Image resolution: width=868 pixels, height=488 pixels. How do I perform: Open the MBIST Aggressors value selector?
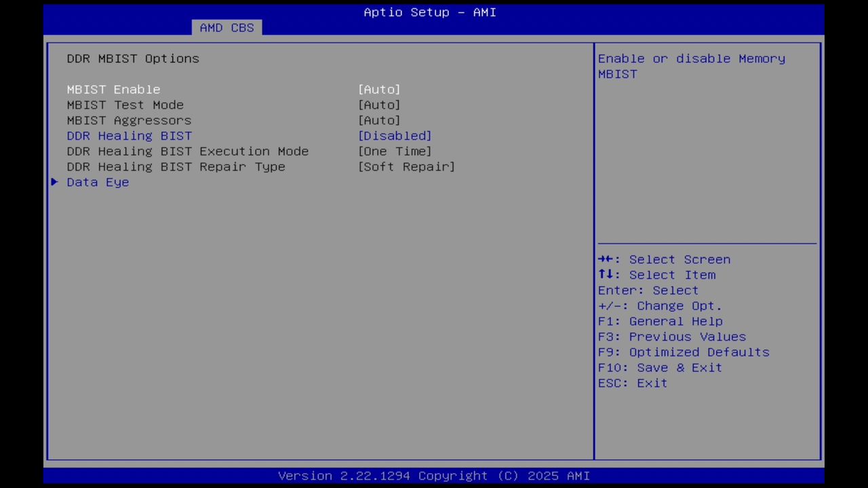(379, 120)
